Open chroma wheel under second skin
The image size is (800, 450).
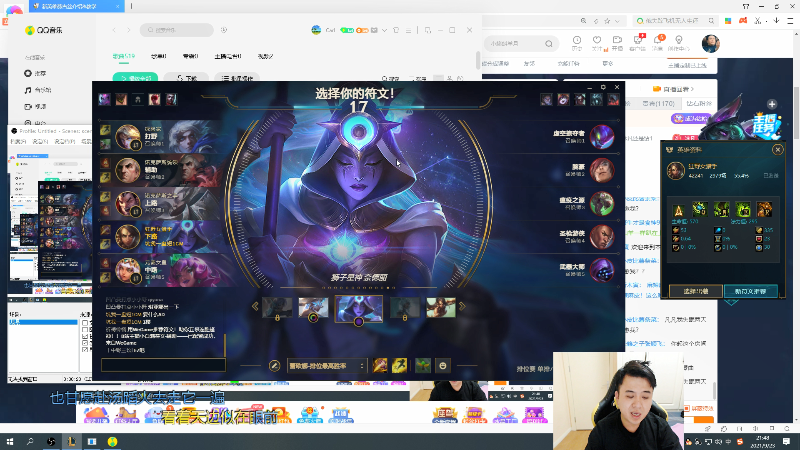(x=313, y=318)
